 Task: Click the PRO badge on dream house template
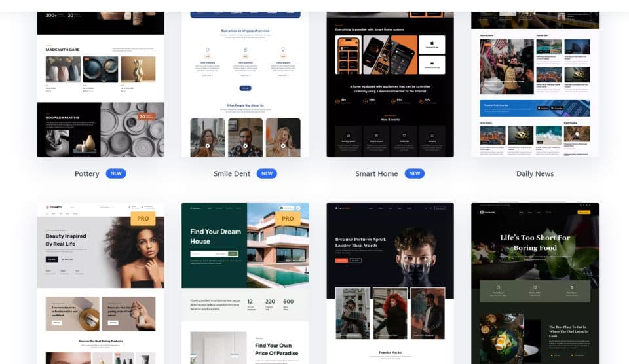pos(288,219)
